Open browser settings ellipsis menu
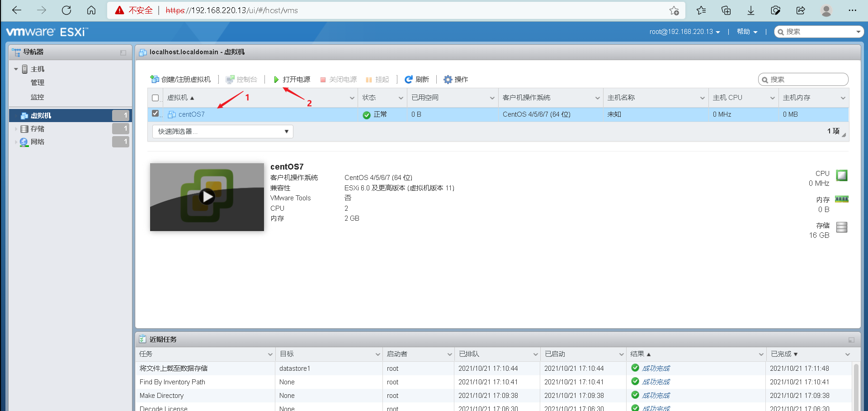This screenshot has height=411, width=868. (853, 10)
